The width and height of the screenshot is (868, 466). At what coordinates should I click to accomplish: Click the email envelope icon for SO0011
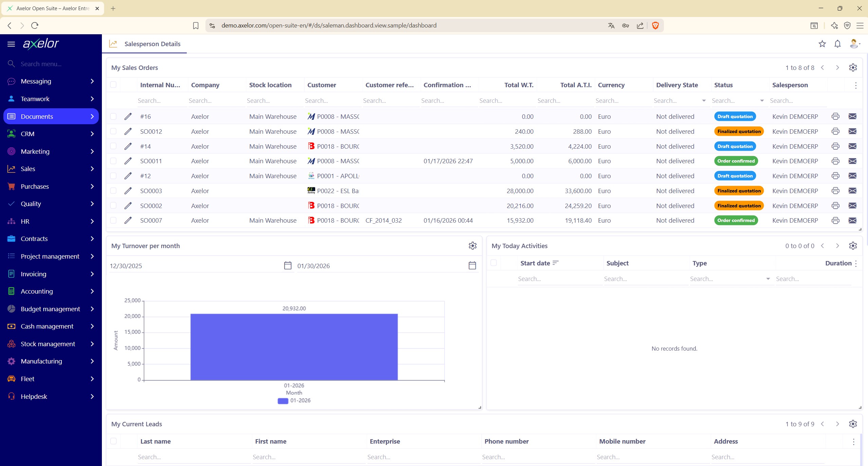[852, 161]
